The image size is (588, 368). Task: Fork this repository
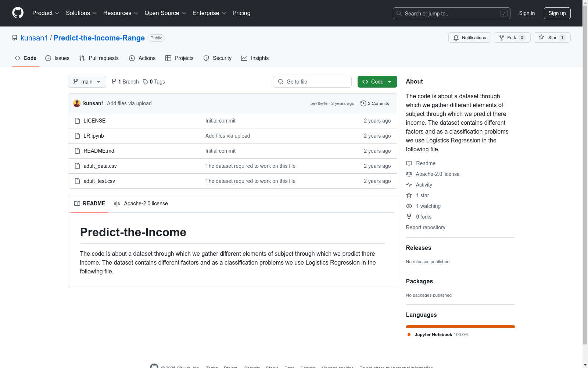pyautogui.click(x=512, y=38)
